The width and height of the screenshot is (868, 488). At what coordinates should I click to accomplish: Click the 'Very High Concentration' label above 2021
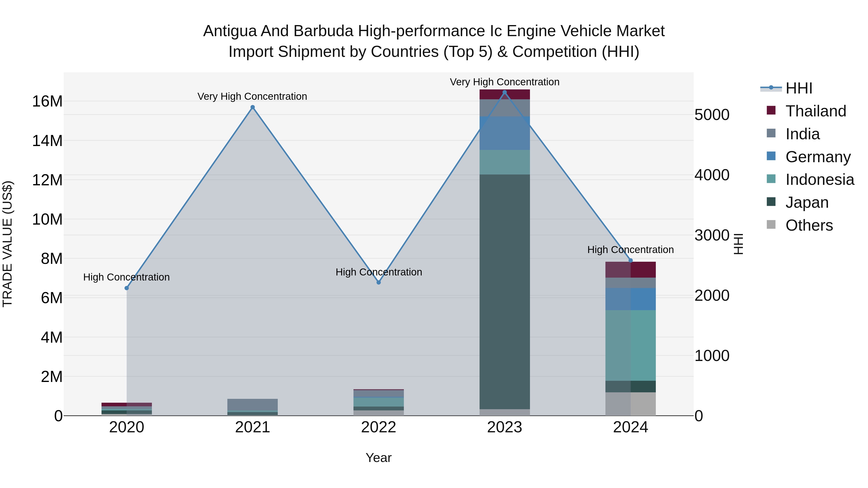[252, 96]
